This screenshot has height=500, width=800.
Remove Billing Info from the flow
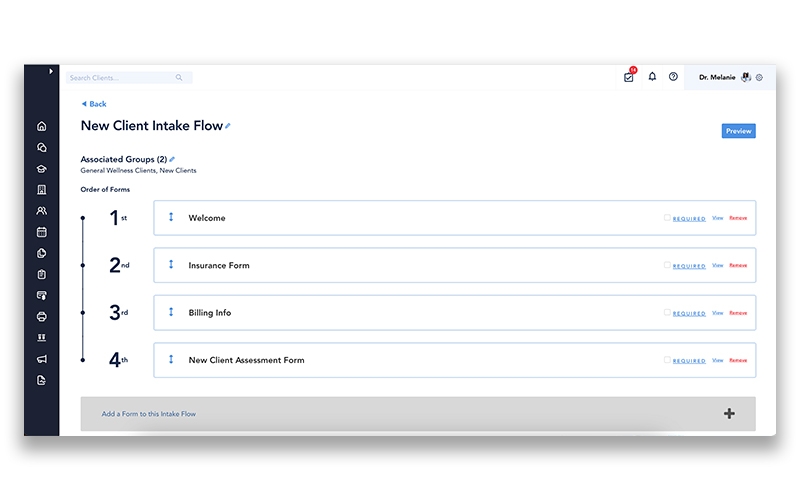738,313
